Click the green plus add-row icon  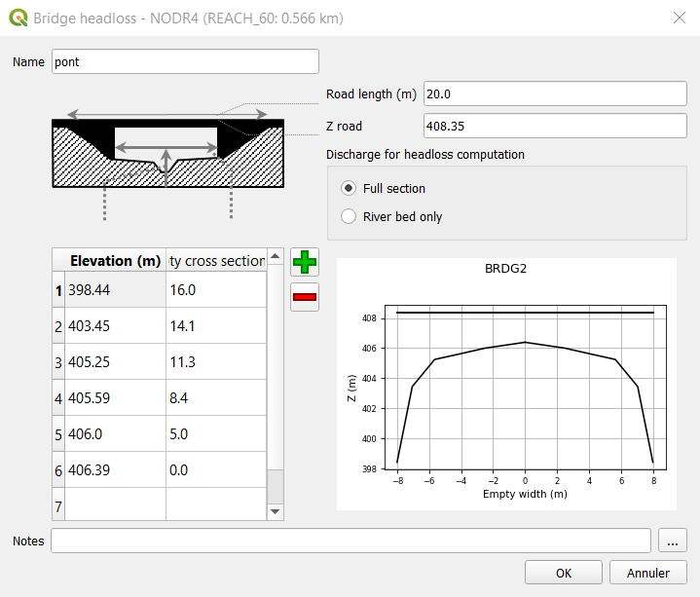pos(305,262)
